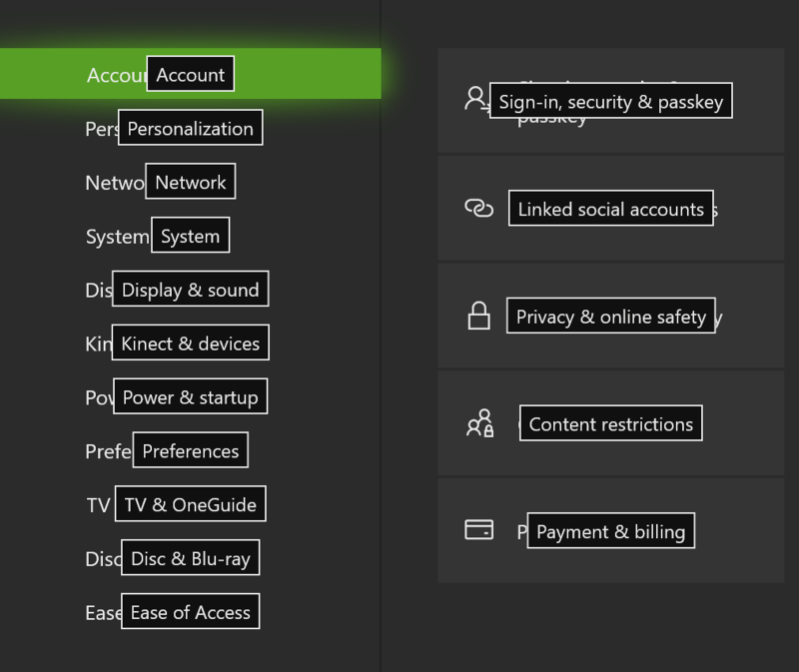The height and width of the screenshot is (672, 799).
Task: Open the Power & startup category
Action: pos(190,396)
